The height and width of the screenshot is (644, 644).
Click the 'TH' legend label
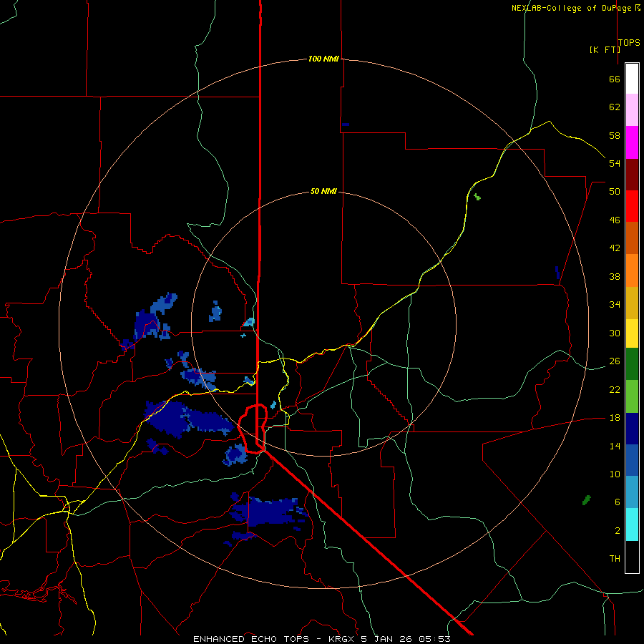615,559
